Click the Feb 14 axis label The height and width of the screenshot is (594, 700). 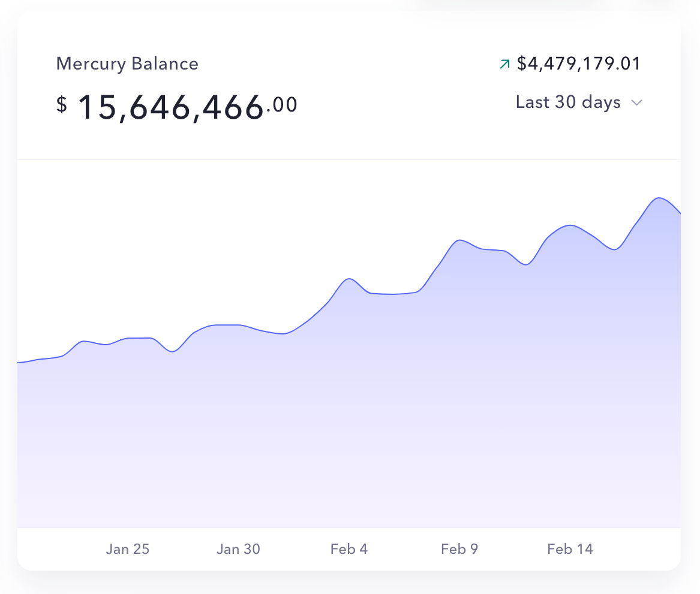570,549
